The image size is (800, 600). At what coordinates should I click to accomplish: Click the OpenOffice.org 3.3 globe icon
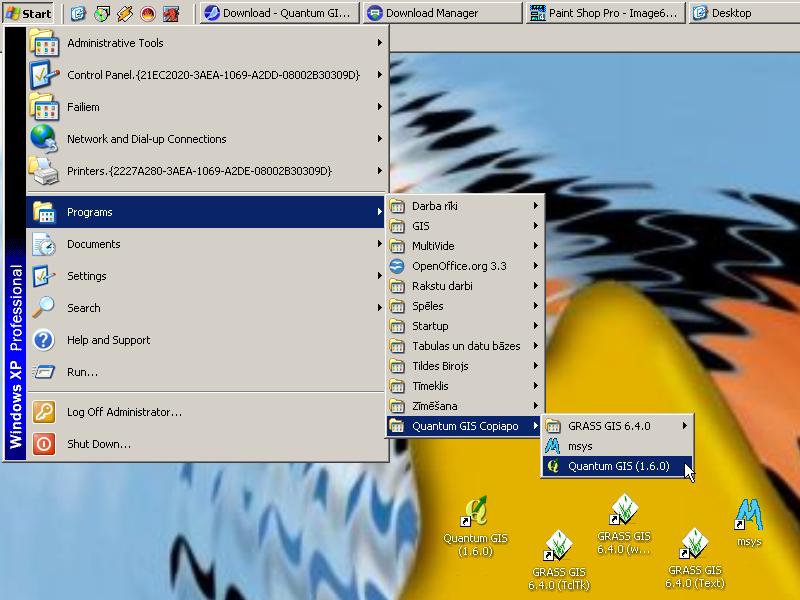[397, 266]
